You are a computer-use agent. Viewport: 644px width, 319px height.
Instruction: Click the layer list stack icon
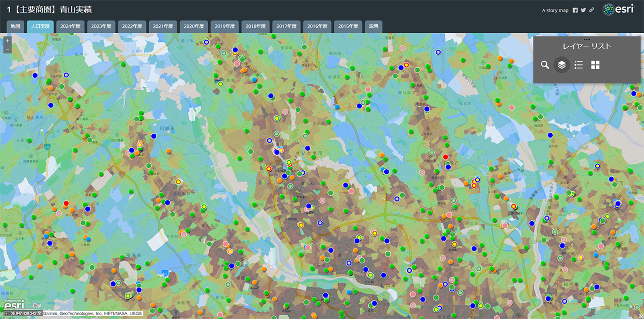tap(561, 65)
